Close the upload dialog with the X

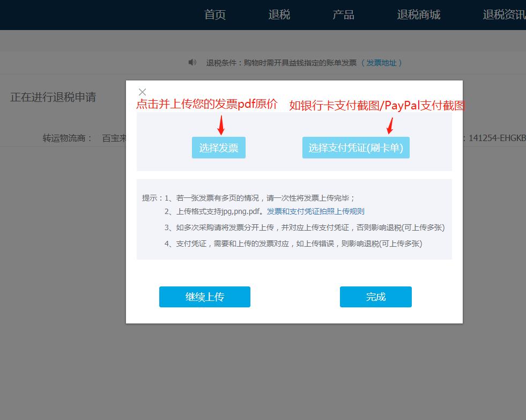click(x=142, y=92)
